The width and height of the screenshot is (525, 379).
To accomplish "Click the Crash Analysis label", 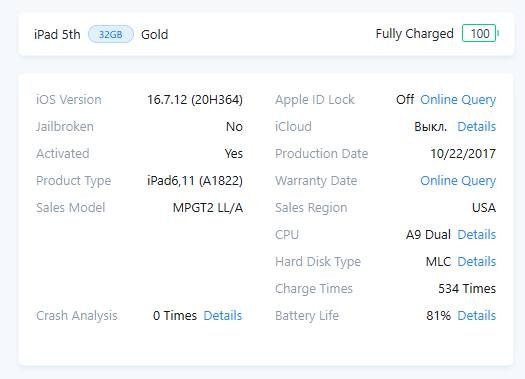I will click(x=77, y=316).
